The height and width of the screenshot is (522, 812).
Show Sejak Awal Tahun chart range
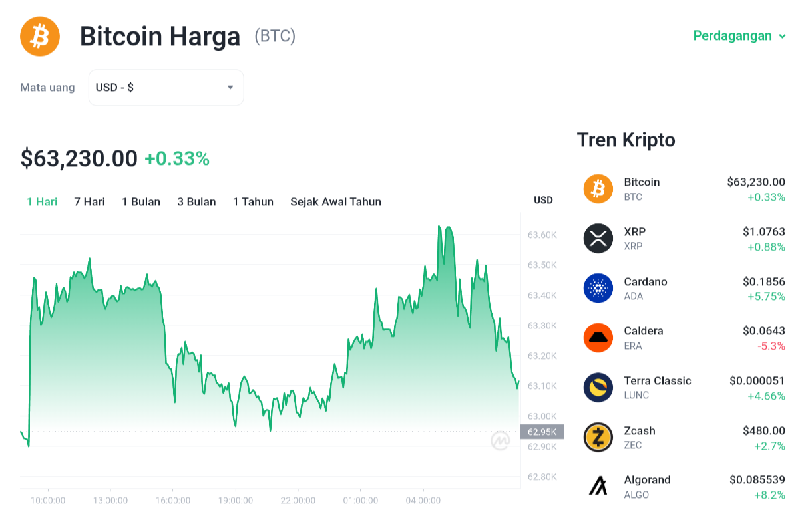335,202
